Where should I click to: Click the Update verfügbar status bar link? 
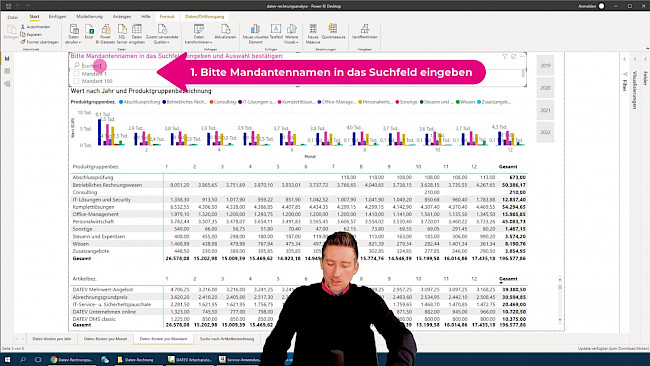(613, 349)
